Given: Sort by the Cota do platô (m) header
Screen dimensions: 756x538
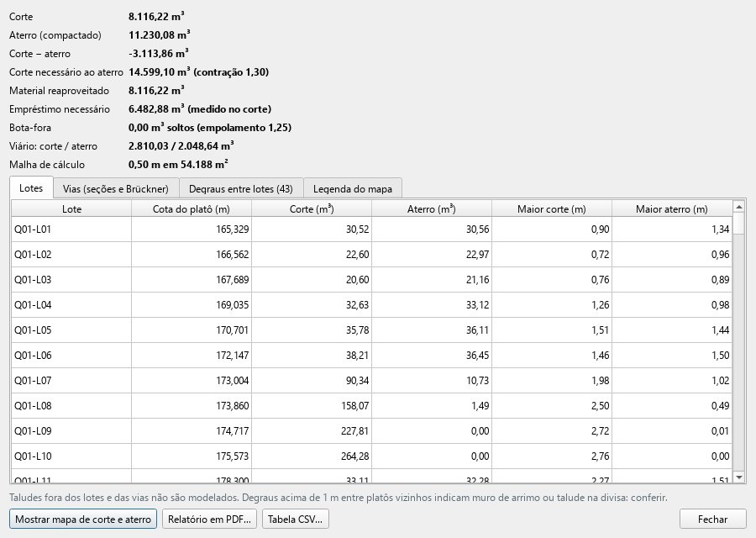Looking at the screenshot, I should point(192,209).
